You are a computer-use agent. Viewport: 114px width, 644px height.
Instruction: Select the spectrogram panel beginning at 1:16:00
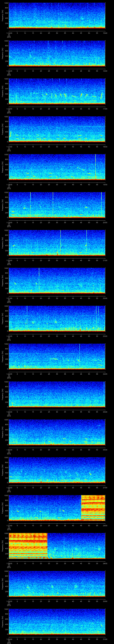pos(57,91)
